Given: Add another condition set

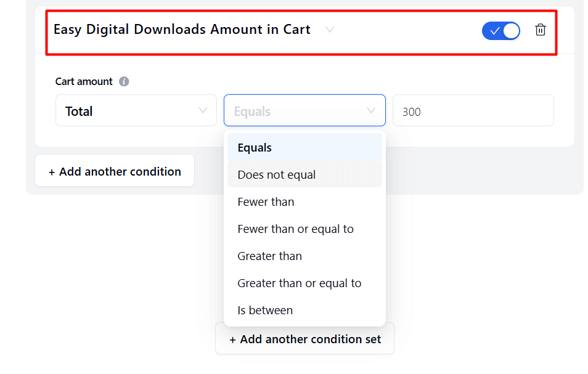Looking at the screenshot, I should coord(304,339).
